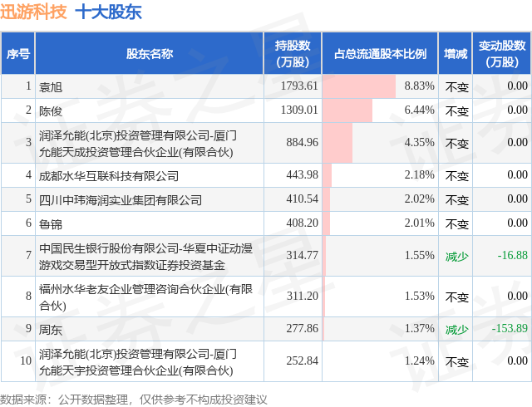Click holdings value 884.96
This screenshot has width=532, height=407.
[302, 142]
